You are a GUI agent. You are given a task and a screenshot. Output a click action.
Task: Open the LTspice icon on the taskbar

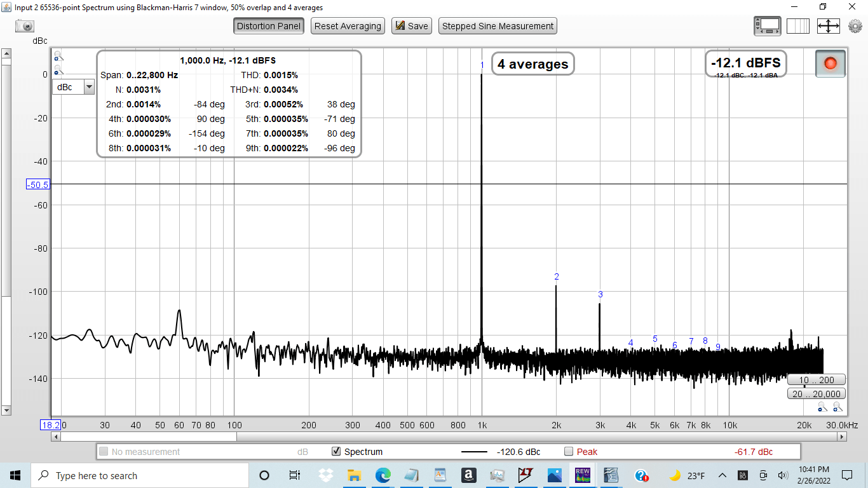click(526, 475)
